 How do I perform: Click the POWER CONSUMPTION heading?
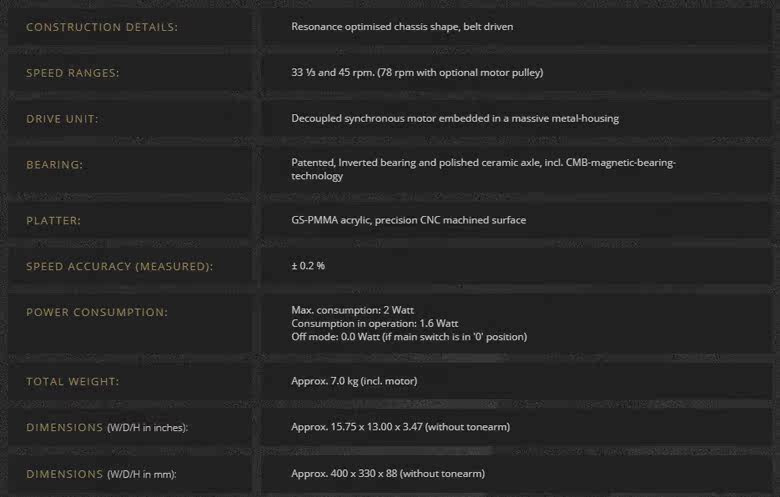pos(97,312)
